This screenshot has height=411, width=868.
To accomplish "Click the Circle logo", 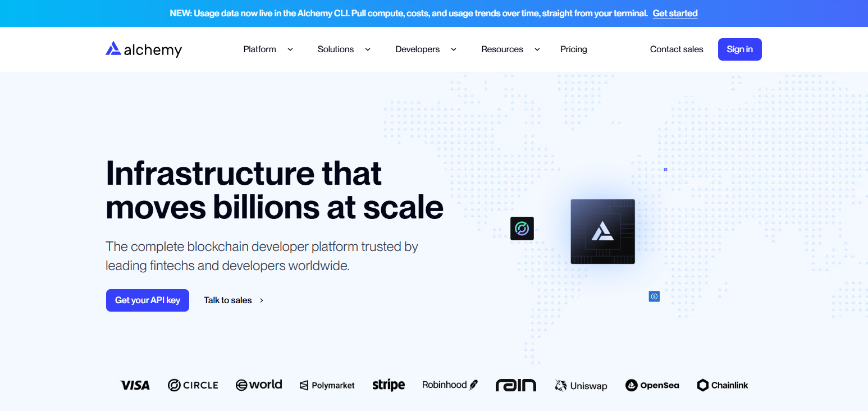I will click(x=193, y=385).
